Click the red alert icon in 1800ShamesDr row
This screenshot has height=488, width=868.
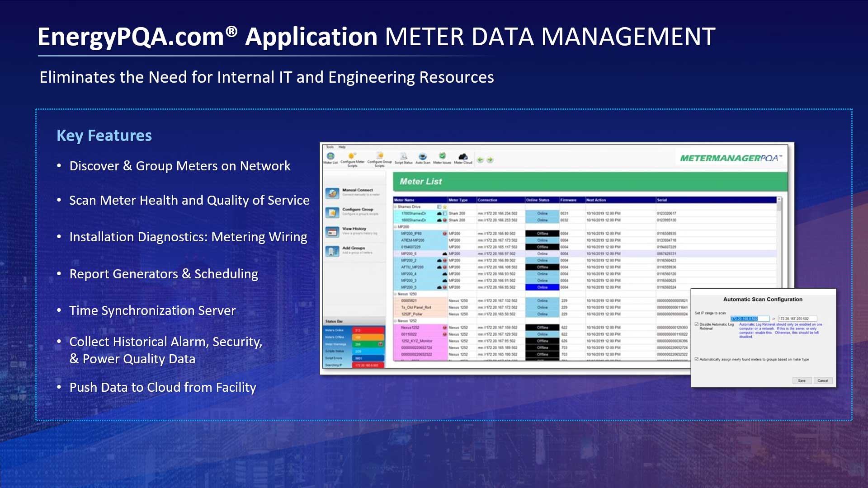445,220
